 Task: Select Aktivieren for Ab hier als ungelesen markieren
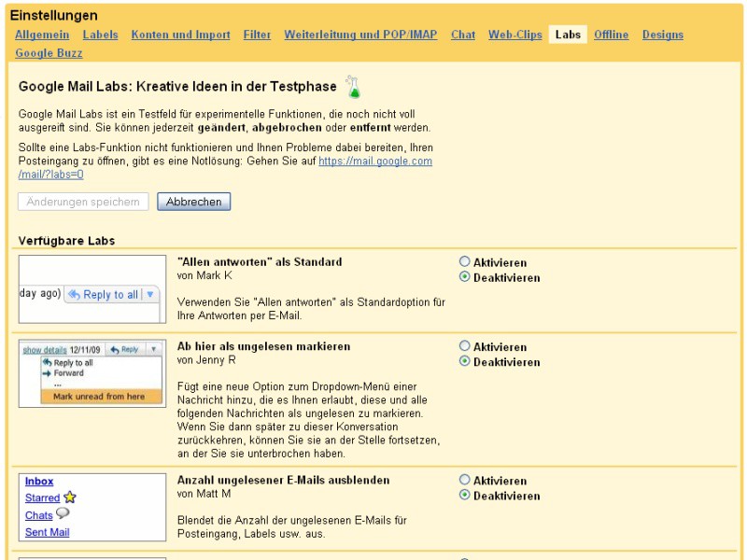click(x=464, y=345)
